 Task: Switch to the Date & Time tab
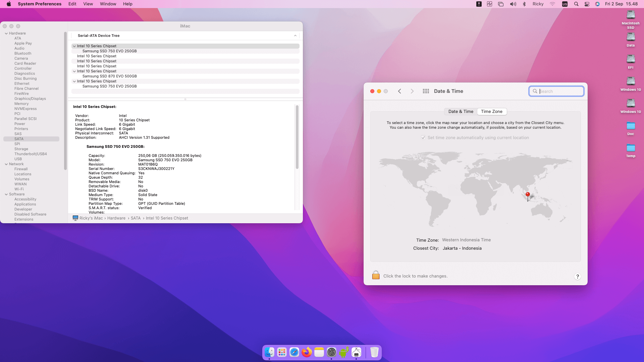pyautogui.click(x=461, y=112)
